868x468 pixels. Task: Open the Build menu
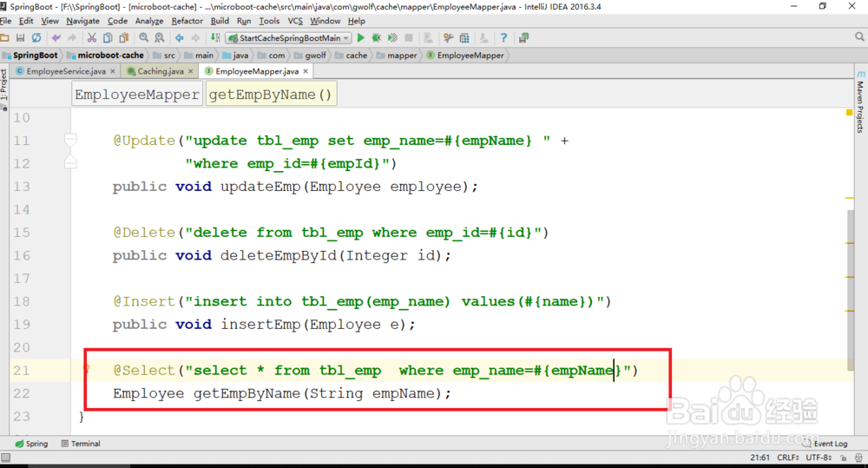coord(220,21)
